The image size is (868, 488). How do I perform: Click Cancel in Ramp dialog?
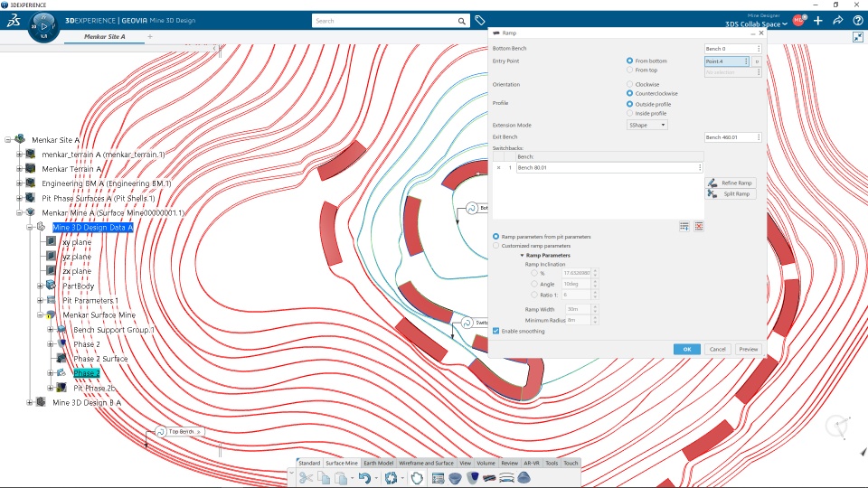pos(717,349)
